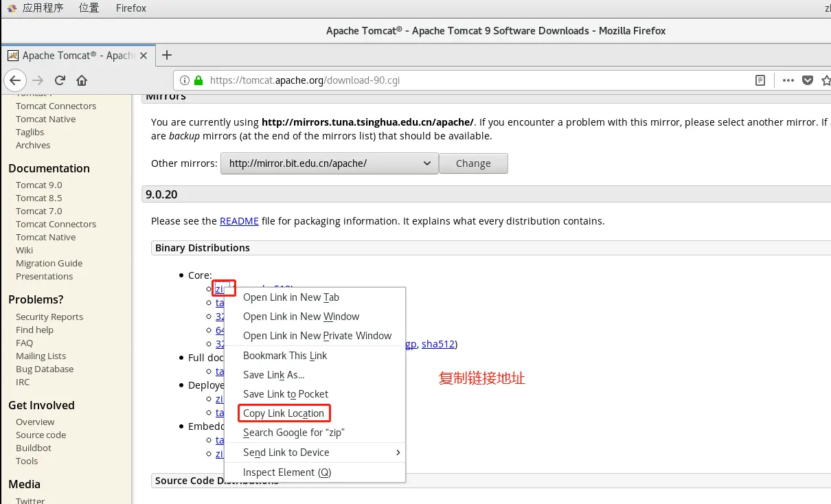Open the Tools sidebar link
The image size is (831, 504).
(27, 461)
